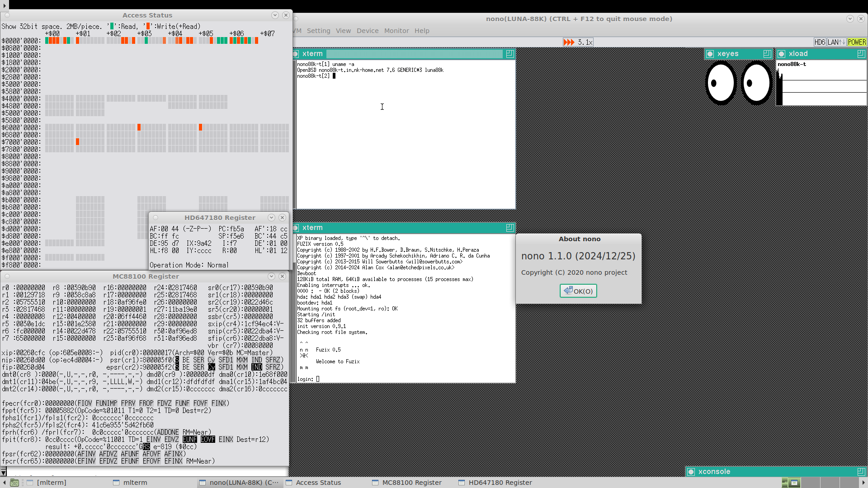Click the desktop folder icon in taskbar
Image resolution: width=868 pixels, height=488 pixels.
coord(14,483)
